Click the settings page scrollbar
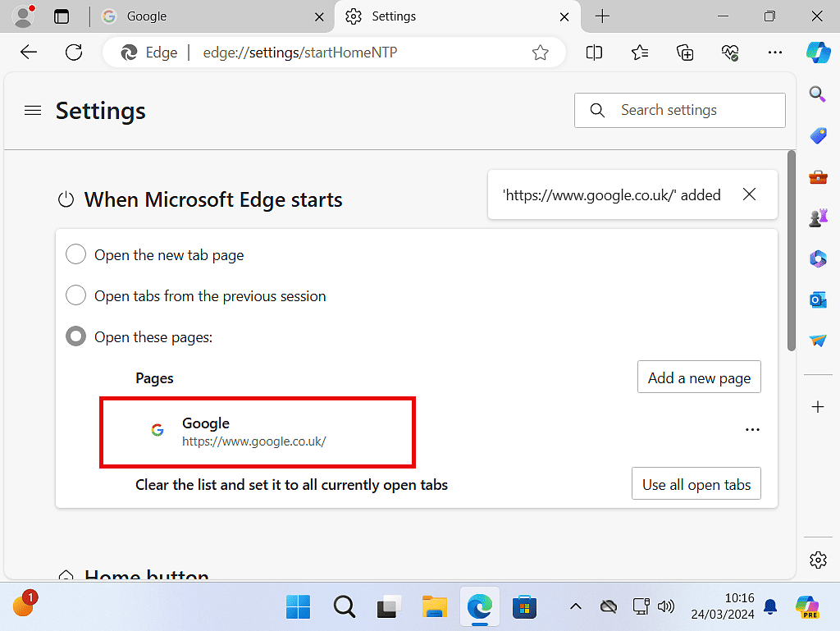 click(792, 251)
